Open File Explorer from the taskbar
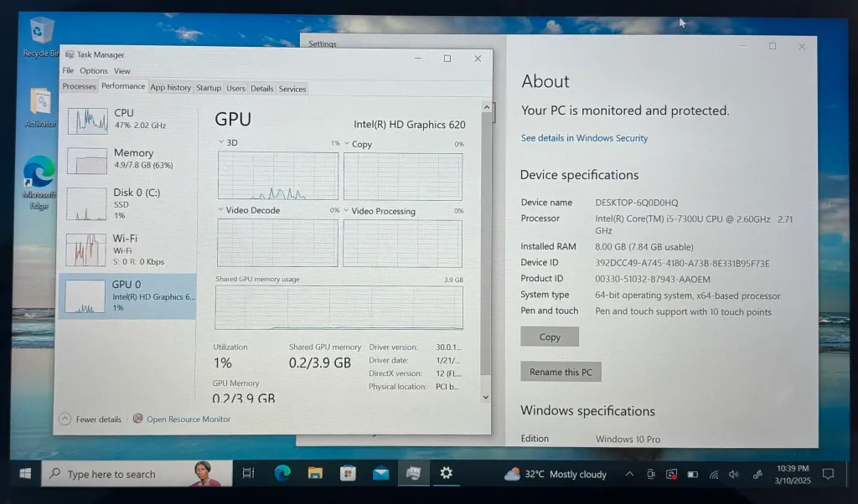Image resolution: width=858 pixels, height=504 pixels. tap(315, 473)
